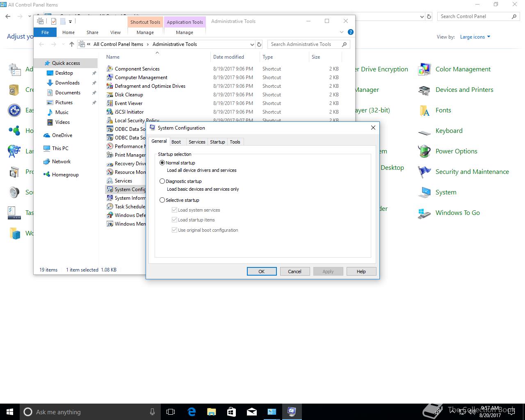Screen dimensions: 525x420
Task: Open View by Large icons dropdown
Action: click(x=475, y=37)
